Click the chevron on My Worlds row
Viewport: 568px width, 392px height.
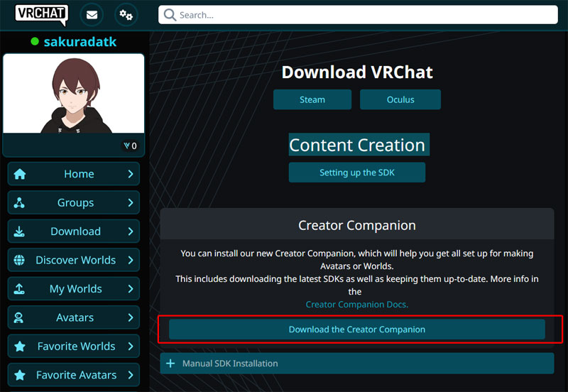pyautogui.click(x=131, y=288)
